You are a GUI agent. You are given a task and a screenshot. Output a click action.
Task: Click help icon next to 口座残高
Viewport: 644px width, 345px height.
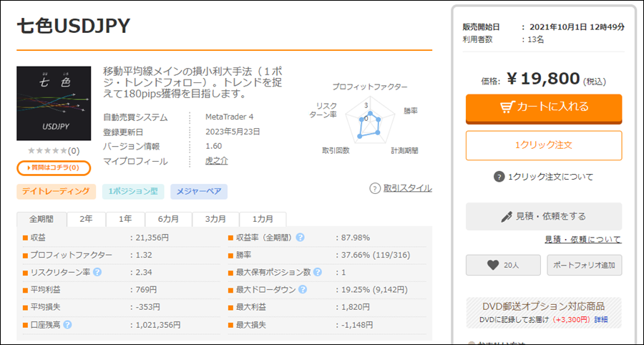tap(68, 325)
